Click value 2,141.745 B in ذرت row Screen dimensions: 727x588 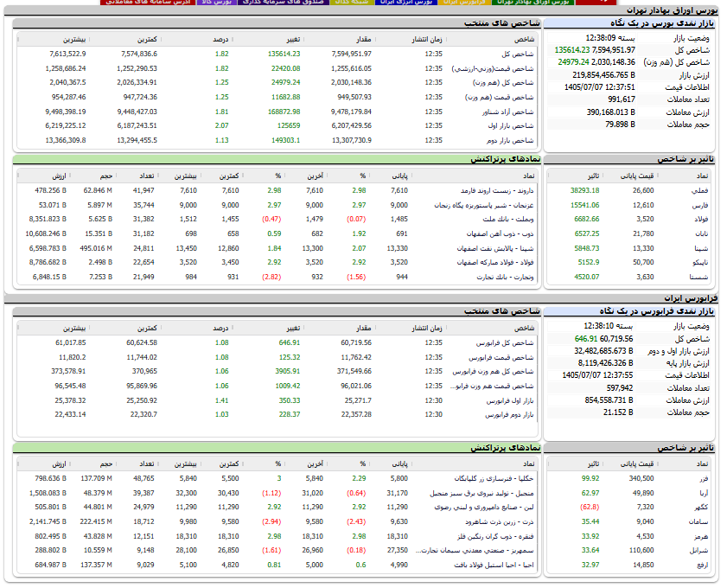[x=48, y=521]
